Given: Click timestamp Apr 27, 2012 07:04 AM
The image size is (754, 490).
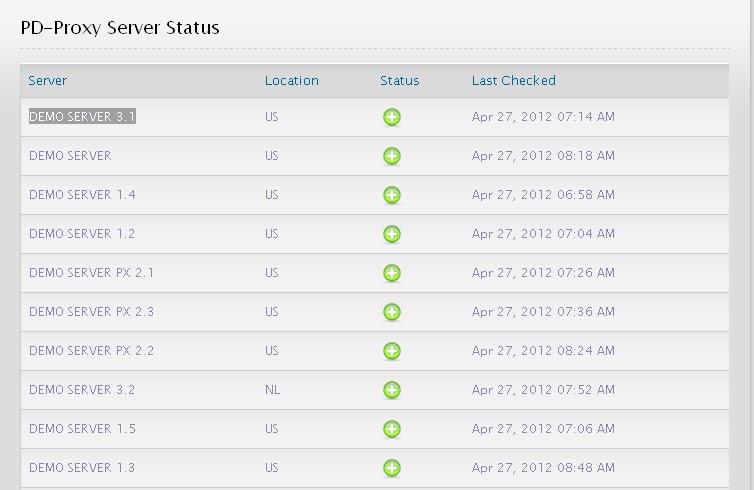Looking at the screenshot, I should [543, 234].
